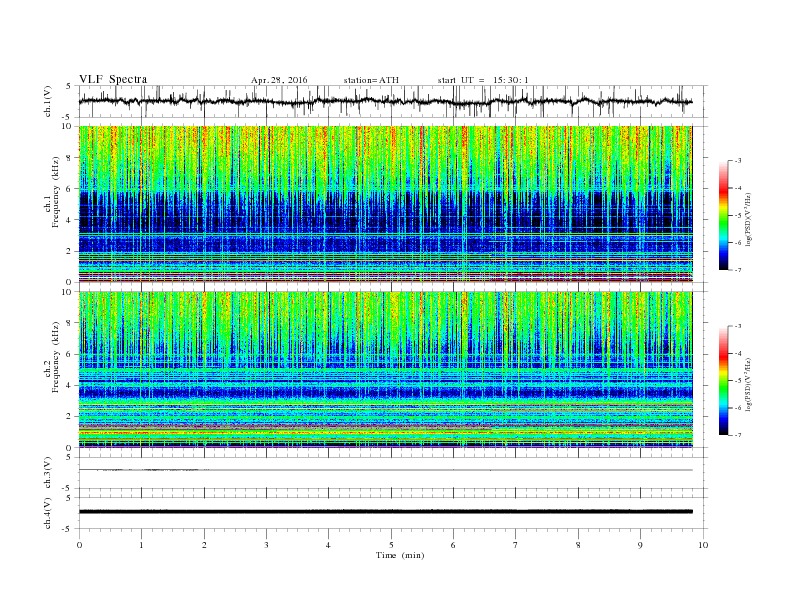The height and width of the screenshot is (612, 792).
Task: Select the ch.2 spectrogram color bar
Action: click(x=723, y=381)
